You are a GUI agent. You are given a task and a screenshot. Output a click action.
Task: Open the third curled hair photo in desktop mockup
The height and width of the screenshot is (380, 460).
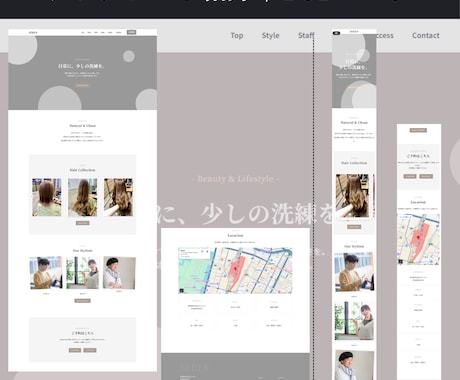click(x=118, y=197)
